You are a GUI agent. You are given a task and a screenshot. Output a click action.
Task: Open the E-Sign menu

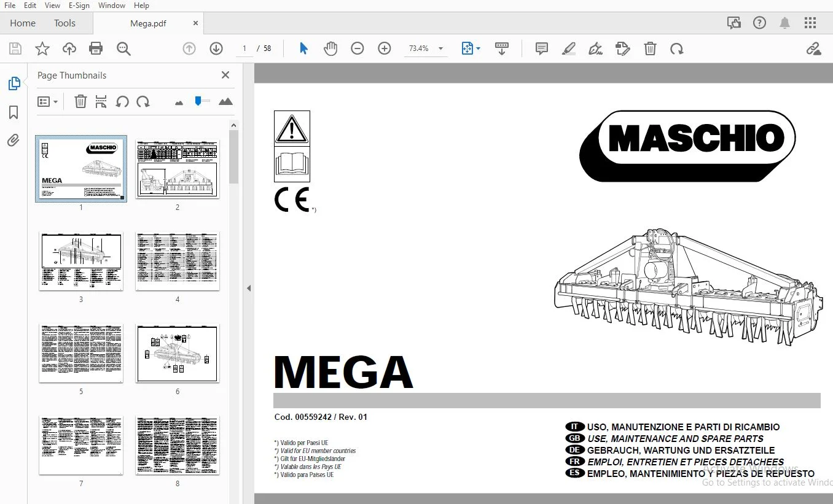(79, 6)
